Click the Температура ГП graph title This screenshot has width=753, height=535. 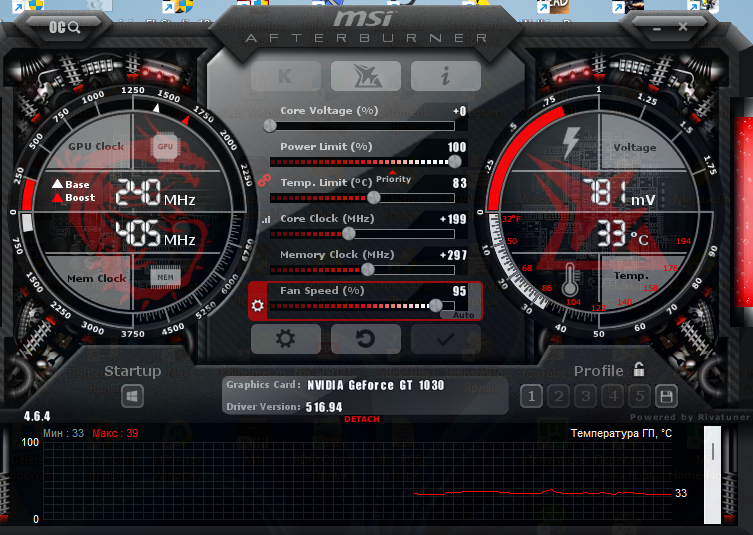tap(621, 434)
